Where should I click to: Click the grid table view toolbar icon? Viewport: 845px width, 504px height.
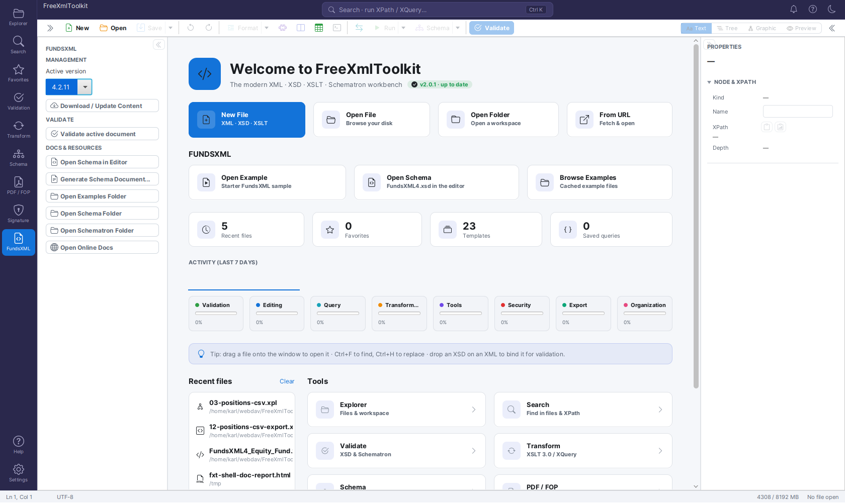(x=319, y=28)
